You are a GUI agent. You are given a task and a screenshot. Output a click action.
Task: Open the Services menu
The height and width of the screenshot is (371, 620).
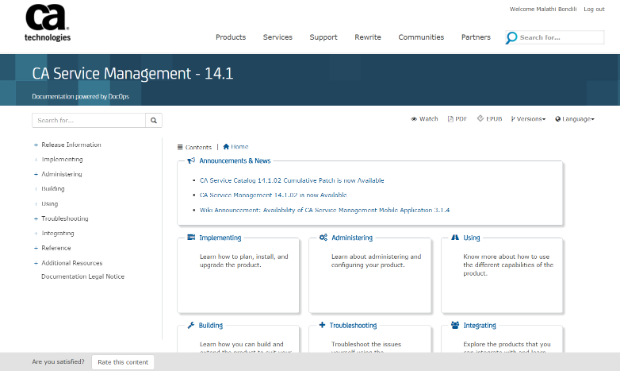pyautogui.click(x=278, y=37)
